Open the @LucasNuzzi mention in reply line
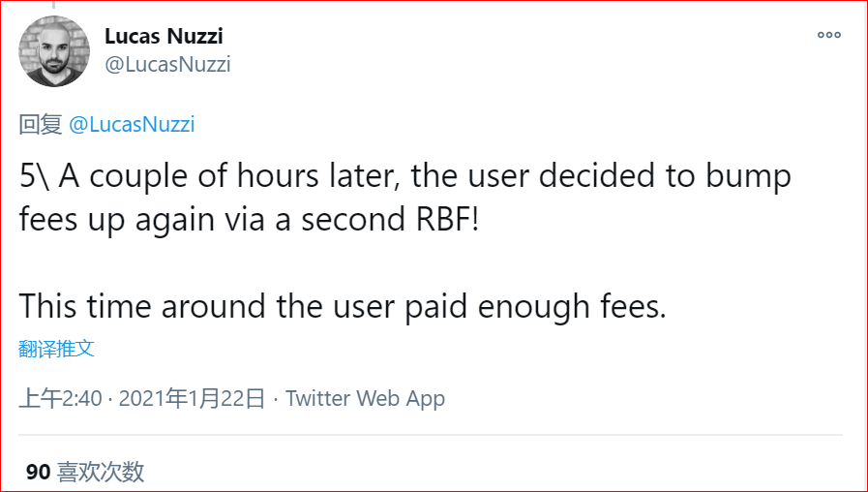 point(133,124)
